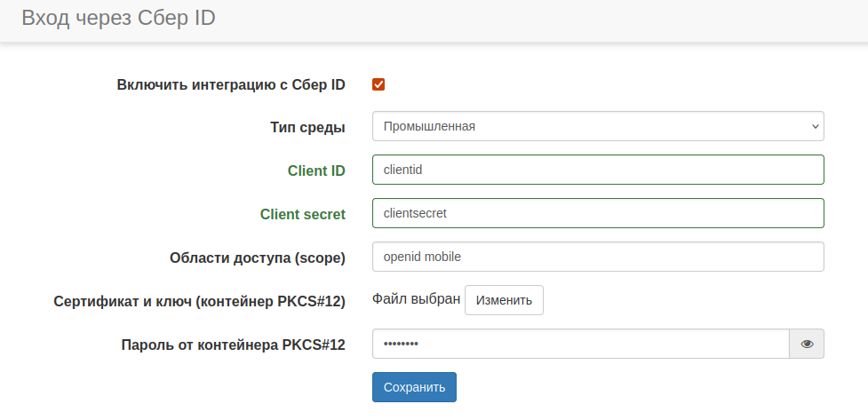
Task: Click the green Client ID label
Action: tap(316, 170)
